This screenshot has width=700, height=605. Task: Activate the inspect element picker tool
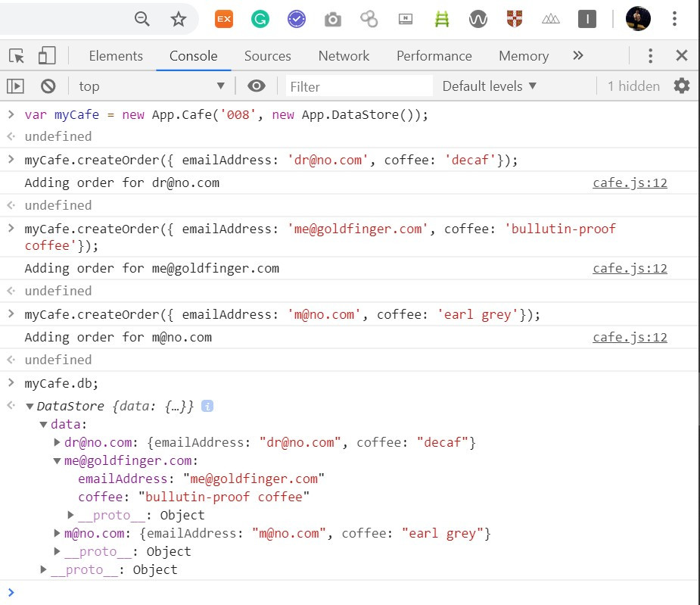17,56
